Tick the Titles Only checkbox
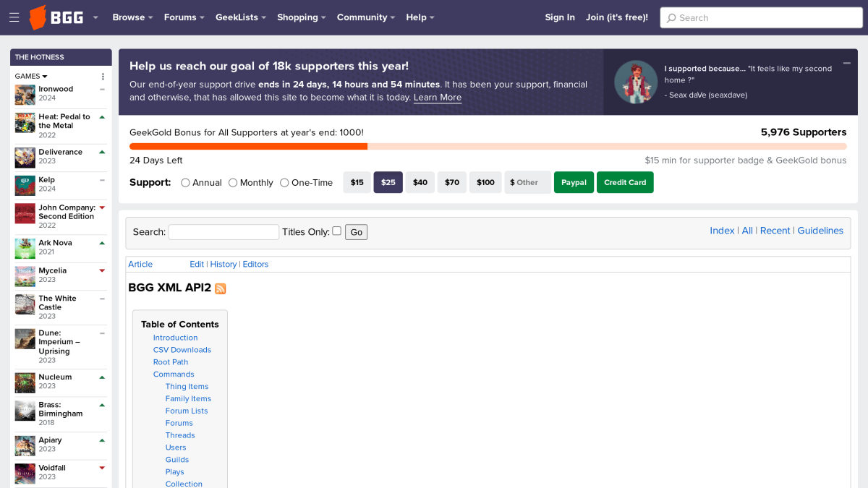This screenshot has width=868, height=488. click(x=336, y=231)
